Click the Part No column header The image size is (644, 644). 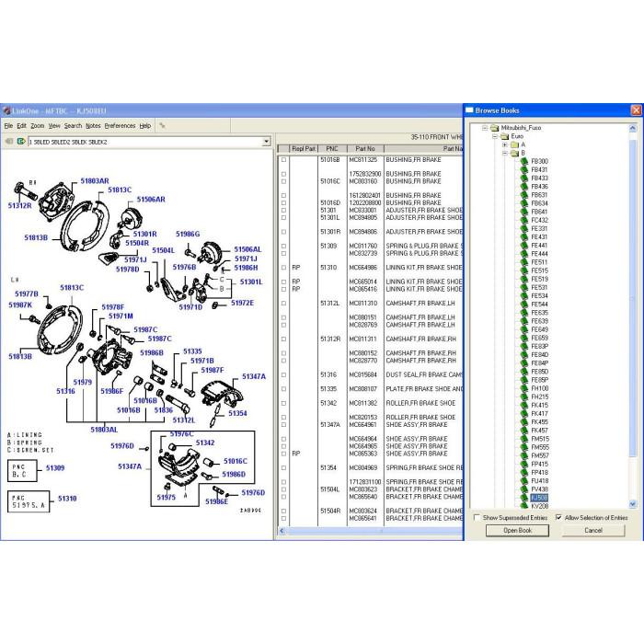click(x=365, y=149)
